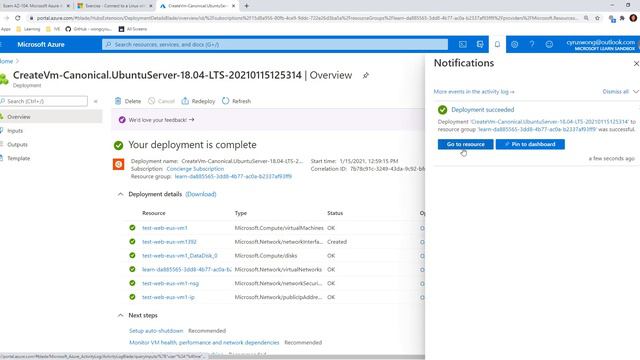This screenshot has height=360, width=640.
Task: Click Setup auto-shutdown link
Action: click(156, 331)
